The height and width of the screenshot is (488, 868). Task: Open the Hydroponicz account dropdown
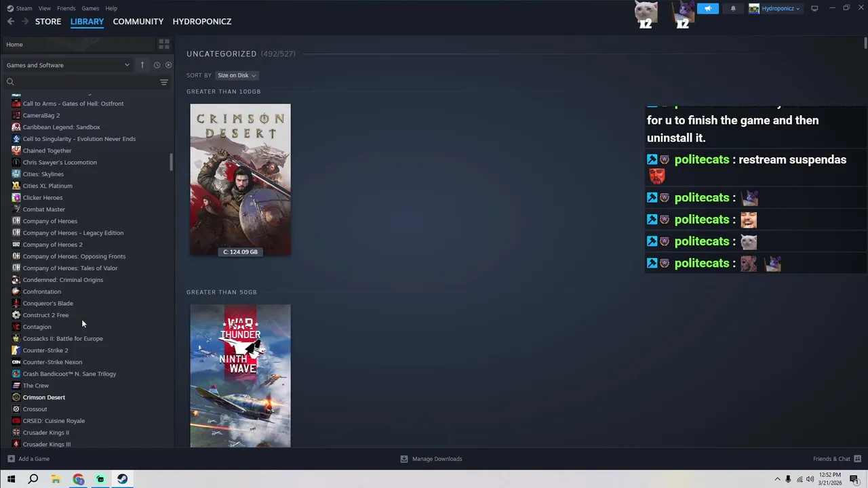[x=774, y=9]
